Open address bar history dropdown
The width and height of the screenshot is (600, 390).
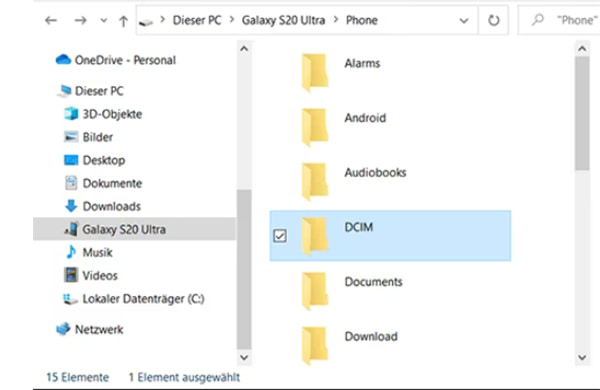tap(464, 21)
